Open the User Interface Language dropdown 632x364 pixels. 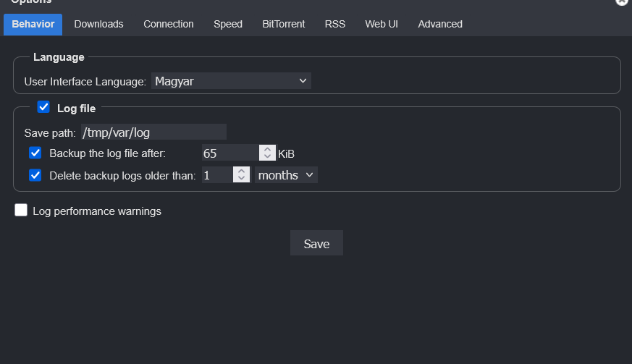(x=231, y=81)
